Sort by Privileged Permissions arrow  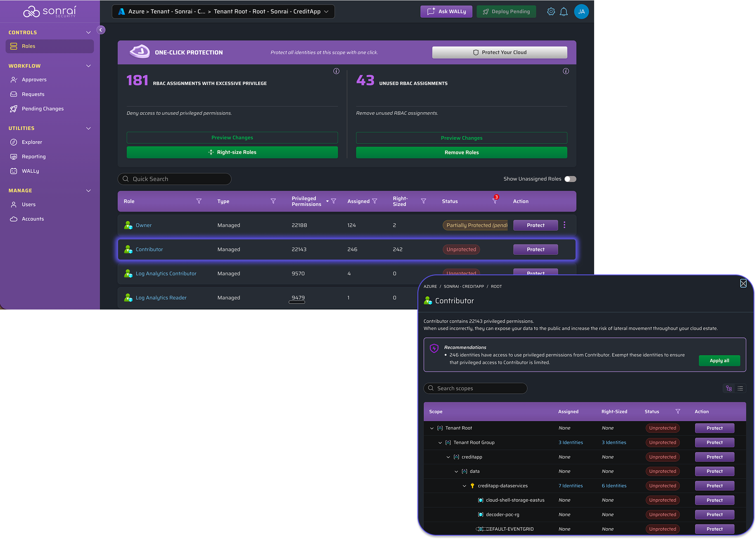click(x=327, y=201)
